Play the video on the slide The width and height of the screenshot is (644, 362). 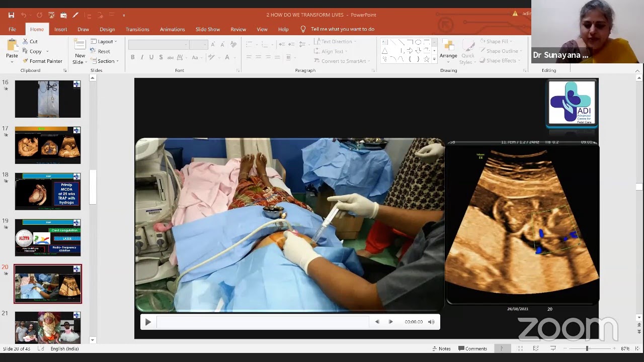point(148,322)
